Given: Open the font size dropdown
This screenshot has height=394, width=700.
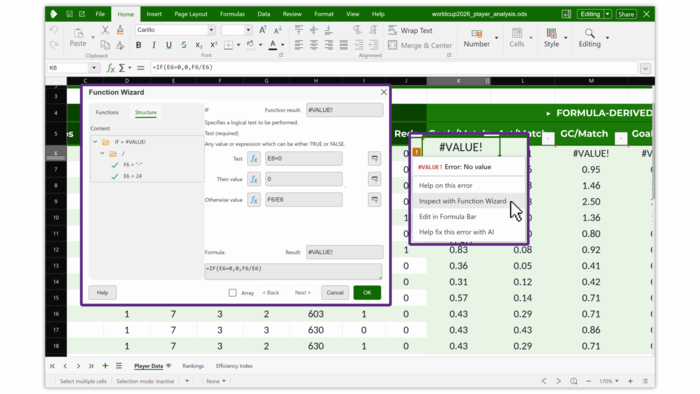Looking at the screenshot, I should pyautogui.click(x=248, y=30).
